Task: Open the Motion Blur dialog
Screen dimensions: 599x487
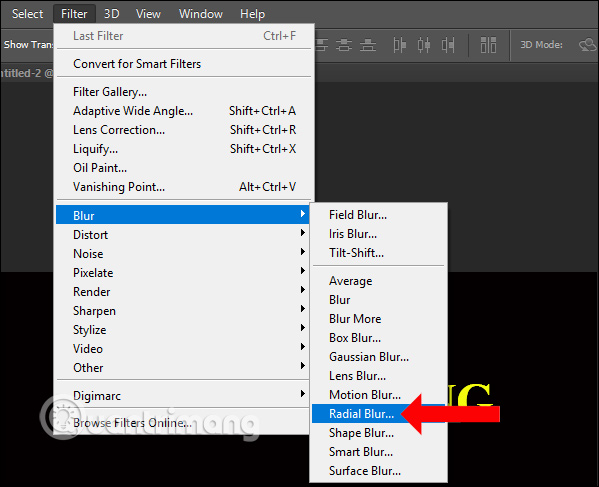Action: [x=378, y=395]
